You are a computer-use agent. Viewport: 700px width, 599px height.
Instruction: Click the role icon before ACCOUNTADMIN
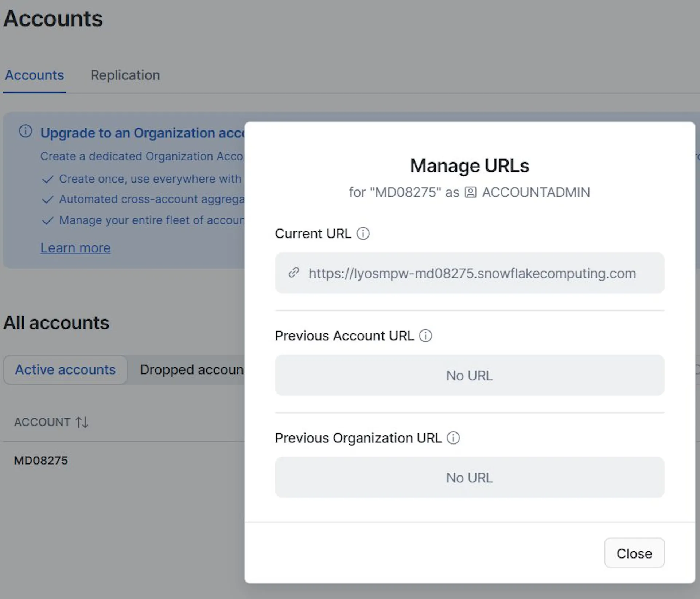tap(470, 192)
